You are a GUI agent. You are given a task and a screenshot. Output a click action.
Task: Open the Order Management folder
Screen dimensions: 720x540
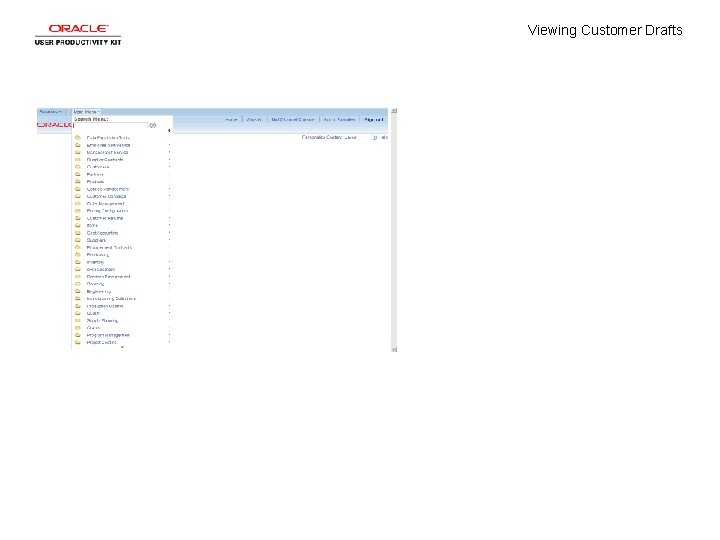(106, 204)
